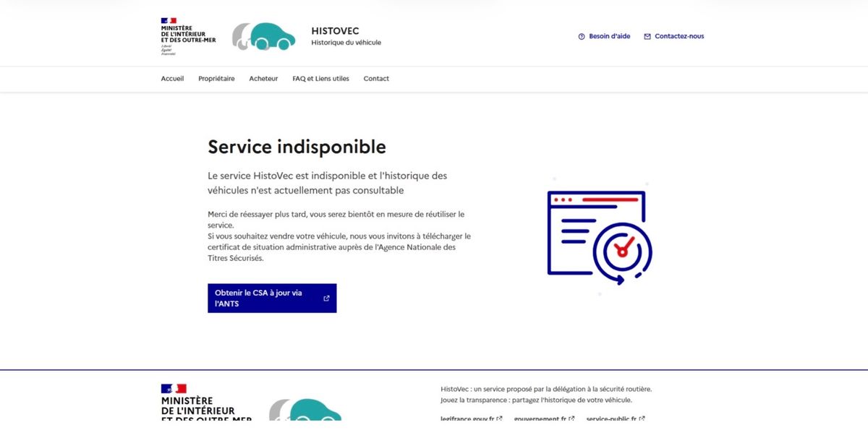The image size is (868, 438).
Task: Click the 'Si vous souhaitez vendre votre véhicule' sentence
Action: [339, 246]
